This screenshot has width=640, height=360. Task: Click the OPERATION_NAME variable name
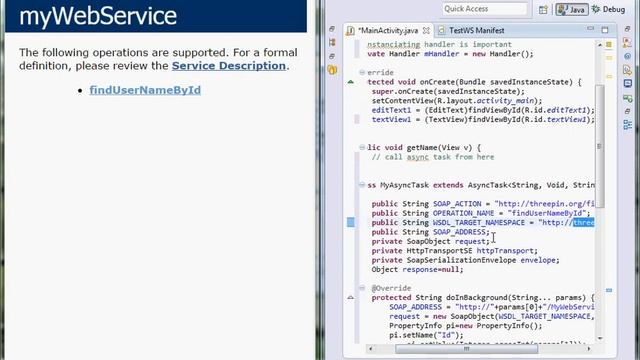click(x=464, y=213)
